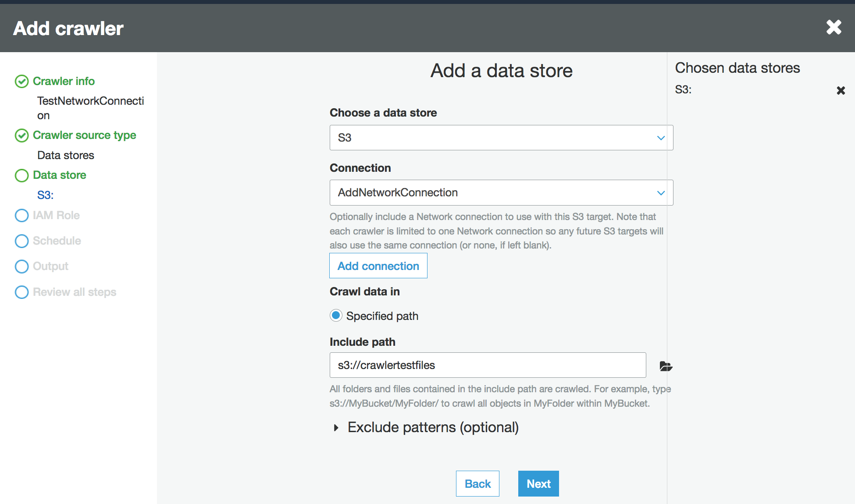Viewport: 855px width, 504px height.
Task: Click the circle icon next to Schedule
Action: (21, 240)
